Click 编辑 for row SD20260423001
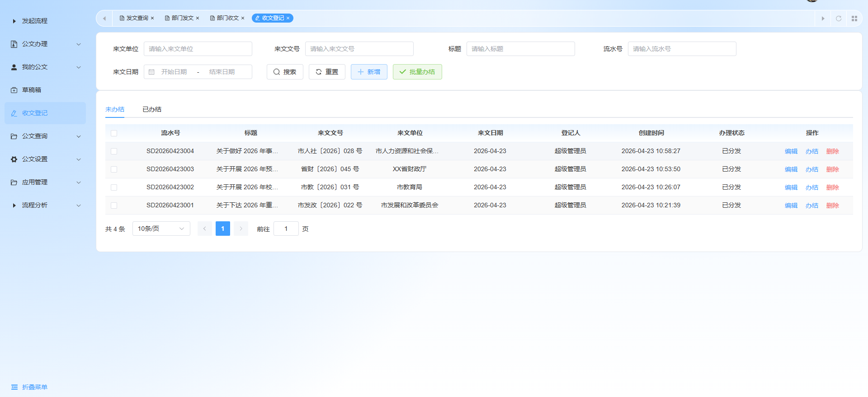The height and width of the screenshot is (397, 868). 791,206
